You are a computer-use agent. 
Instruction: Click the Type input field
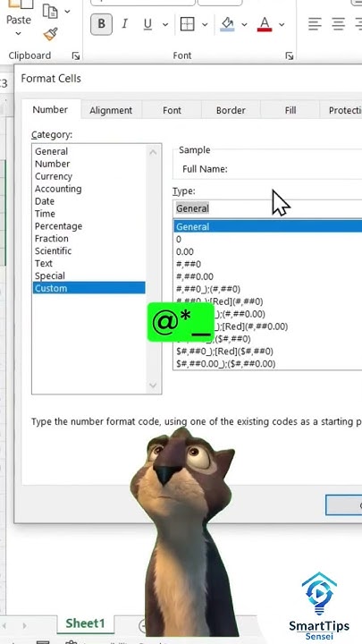pos(267,208)
